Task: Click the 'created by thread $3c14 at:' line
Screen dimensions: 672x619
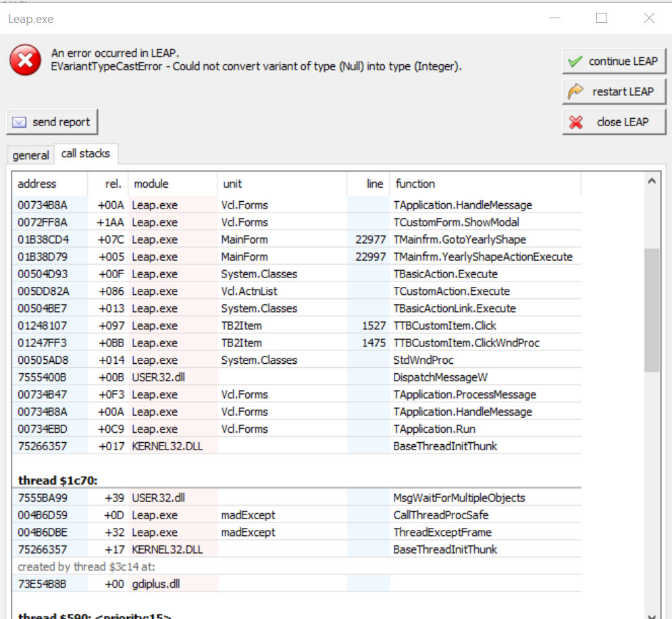Action: coord(86,567)
